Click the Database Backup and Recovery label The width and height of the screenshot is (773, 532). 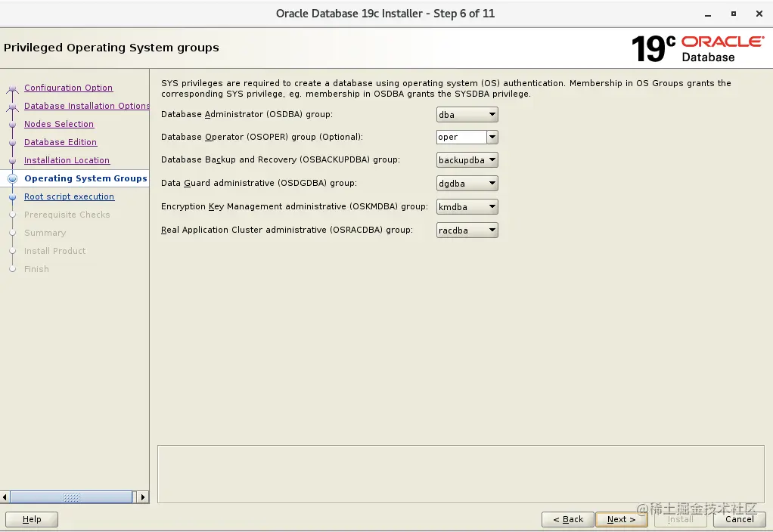pyautogui.click(x=281, y=159)
